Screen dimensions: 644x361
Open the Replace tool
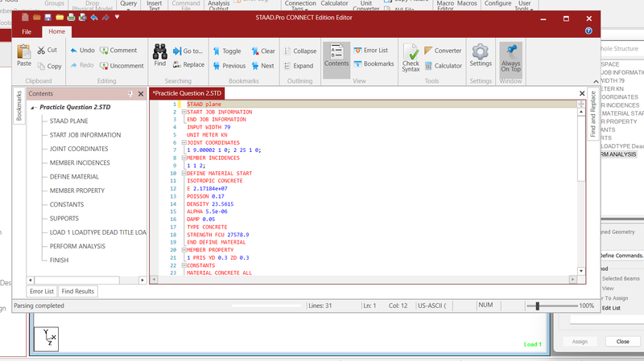188,65
